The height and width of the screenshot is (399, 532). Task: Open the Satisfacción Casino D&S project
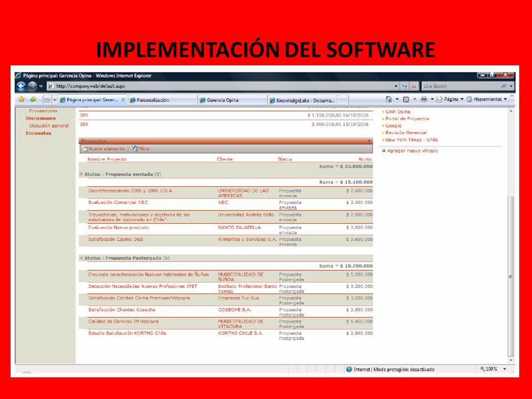tap(115, 239)
